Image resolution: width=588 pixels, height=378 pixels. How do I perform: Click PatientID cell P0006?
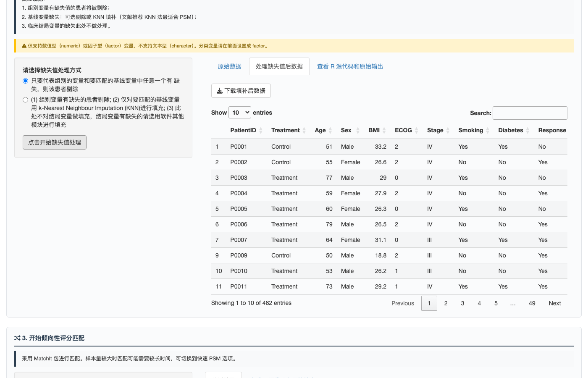tap(239, 224)
